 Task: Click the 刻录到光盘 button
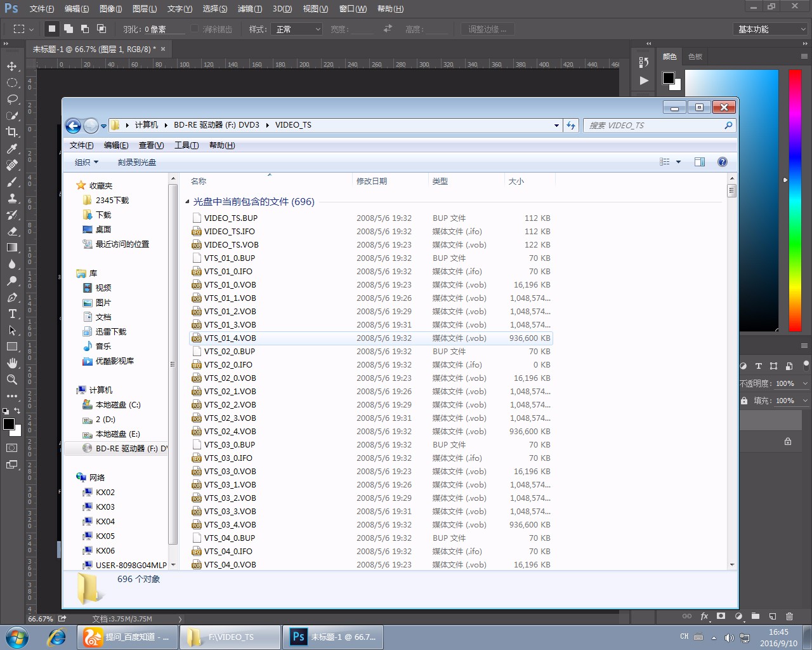click(136, 162)
